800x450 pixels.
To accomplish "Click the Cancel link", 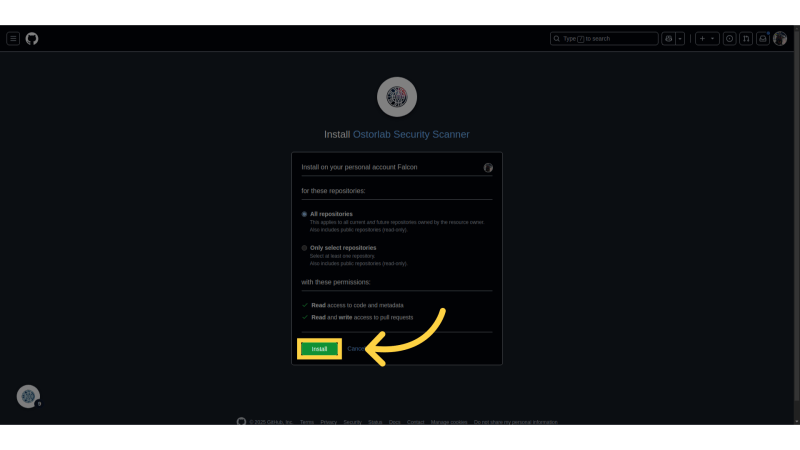I will (356, 349).
